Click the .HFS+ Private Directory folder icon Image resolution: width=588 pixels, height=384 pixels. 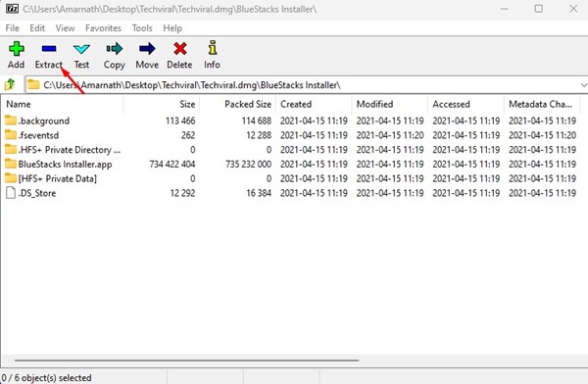11,149
